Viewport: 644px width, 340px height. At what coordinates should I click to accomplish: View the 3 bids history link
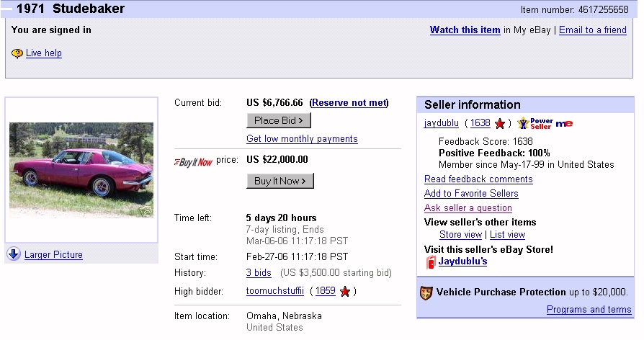(x=259, y=273)
